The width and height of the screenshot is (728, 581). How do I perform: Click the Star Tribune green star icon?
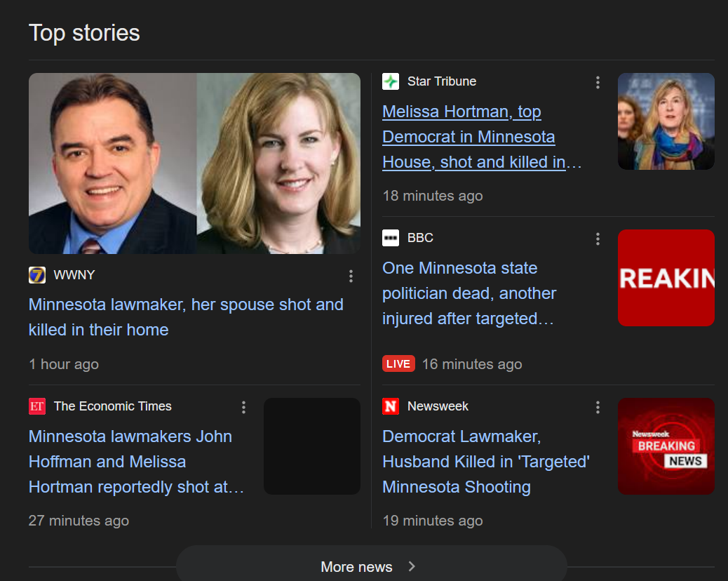coord(391,81)
